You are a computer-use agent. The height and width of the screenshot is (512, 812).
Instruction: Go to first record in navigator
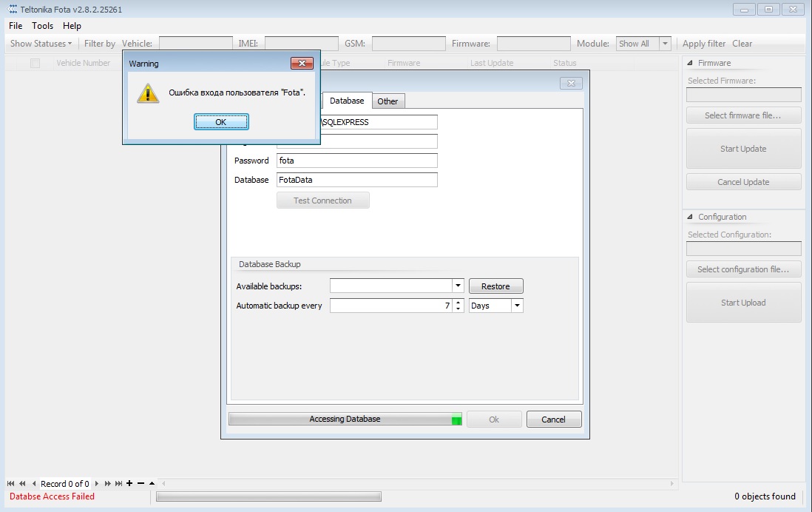tap(10, 484)
